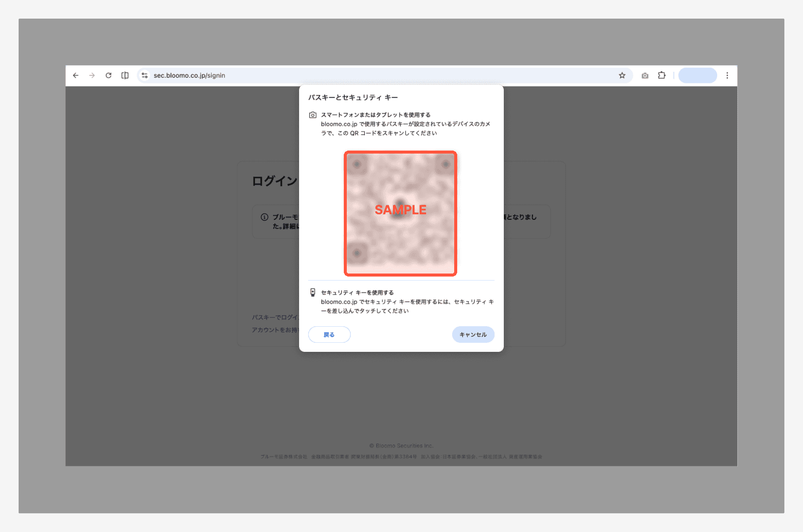This screenshot has width=803, height=532.
Task: Click the camera screenshot extension icon
Action: [x=645, y=75]
